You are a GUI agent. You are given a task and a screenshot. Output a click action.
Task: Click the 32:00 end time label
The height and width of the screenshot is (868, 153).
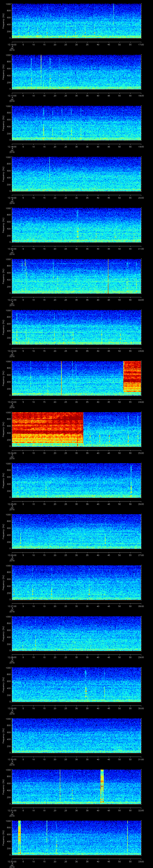(141, 810)
